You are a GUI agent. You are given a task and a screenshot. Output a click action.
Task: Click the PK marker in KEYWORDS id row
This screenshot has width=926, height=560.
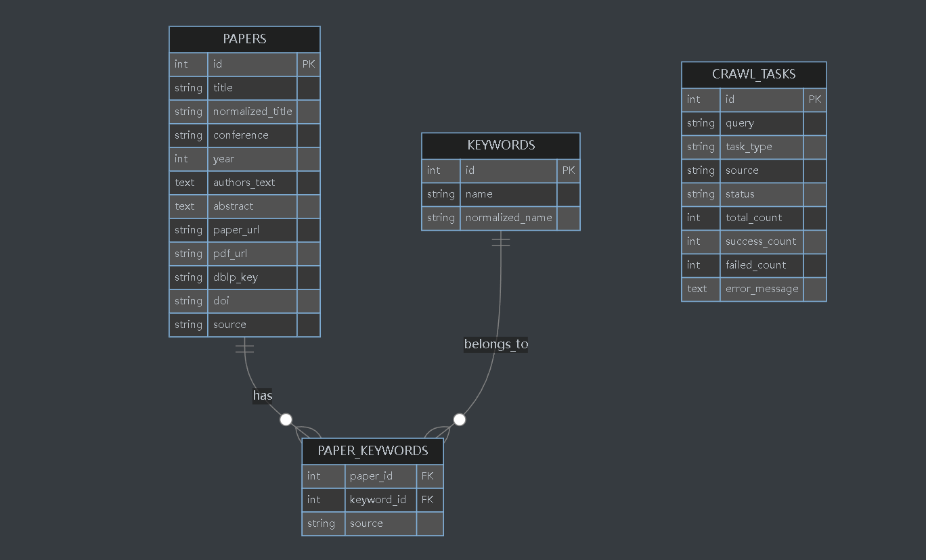[x=569, y=170]
